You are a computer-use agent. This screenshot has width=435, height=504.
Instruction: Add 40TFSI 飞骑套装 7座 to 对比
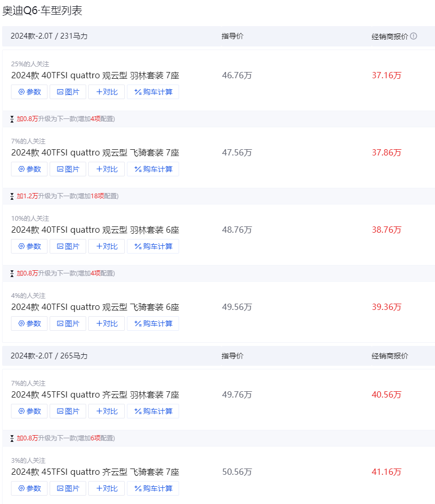click(107, 169)
